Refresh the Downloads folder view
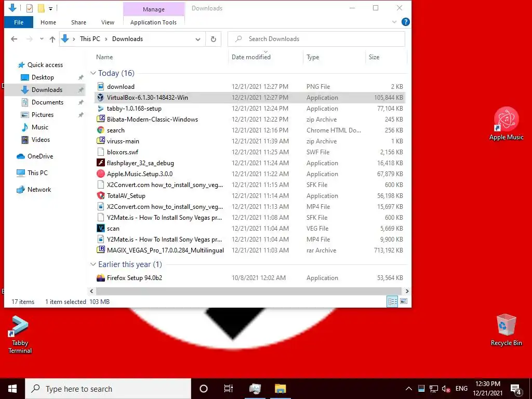This screenshot has height=399, width=532. pos(214,39)
